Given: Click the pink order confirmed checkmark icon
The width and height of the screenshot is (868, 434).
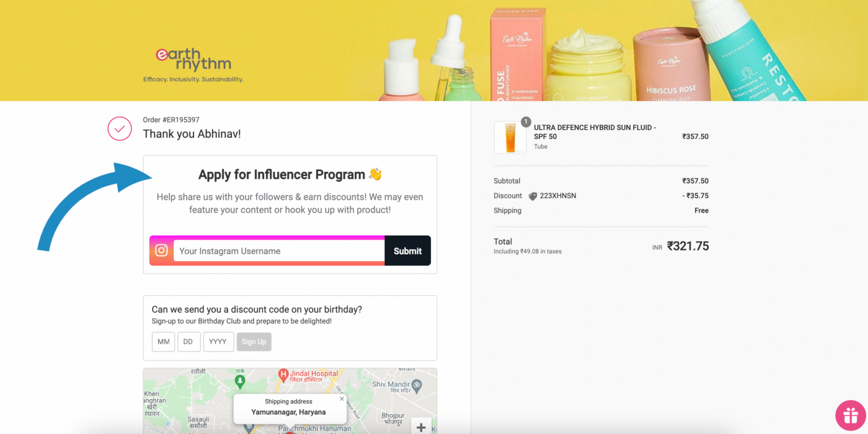Looking at the screenshot, I should click(120, 128).
